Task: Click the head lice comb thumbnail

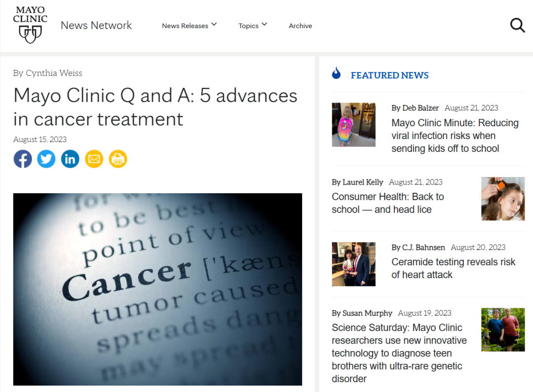Action: 503,199
